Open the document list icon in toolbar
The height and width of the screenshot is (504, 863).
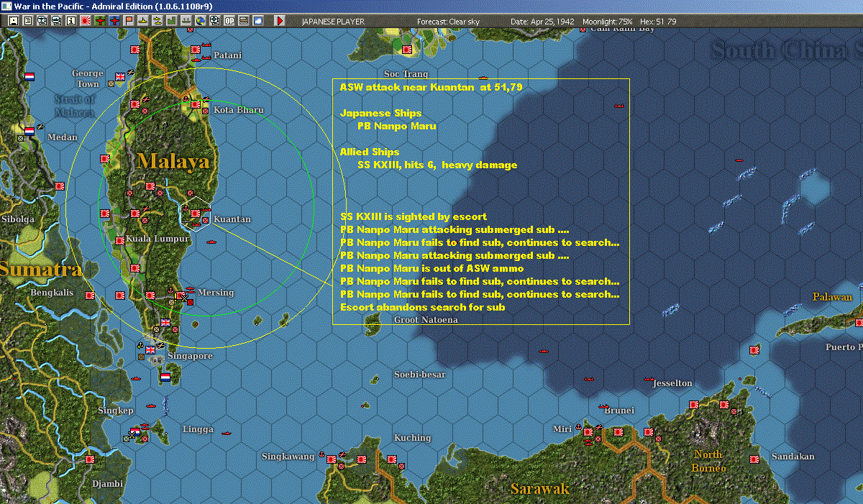pos(28,21)
